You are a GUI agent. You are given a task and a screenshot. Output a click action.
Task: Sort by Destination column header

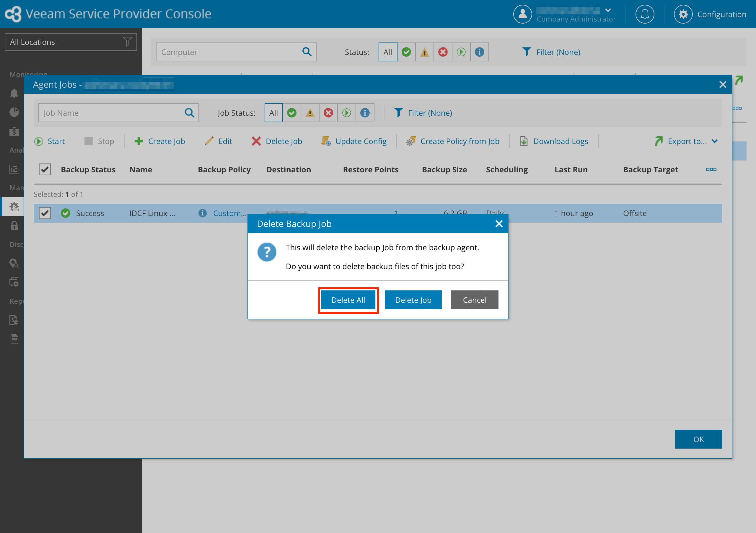coord(289,169)
